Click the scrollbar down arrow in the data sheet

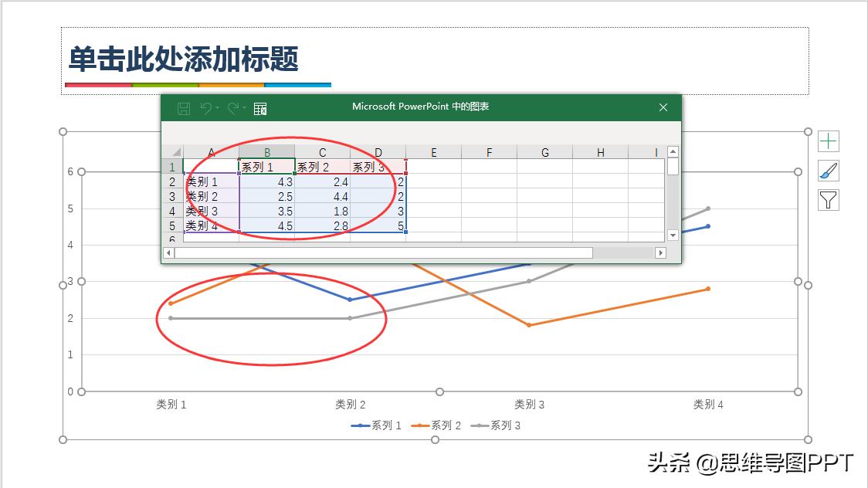tap(673, 236)
